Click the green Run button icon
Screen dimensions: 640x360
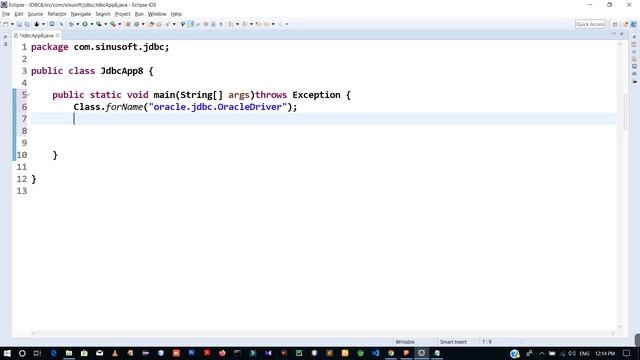coord(85,24)
